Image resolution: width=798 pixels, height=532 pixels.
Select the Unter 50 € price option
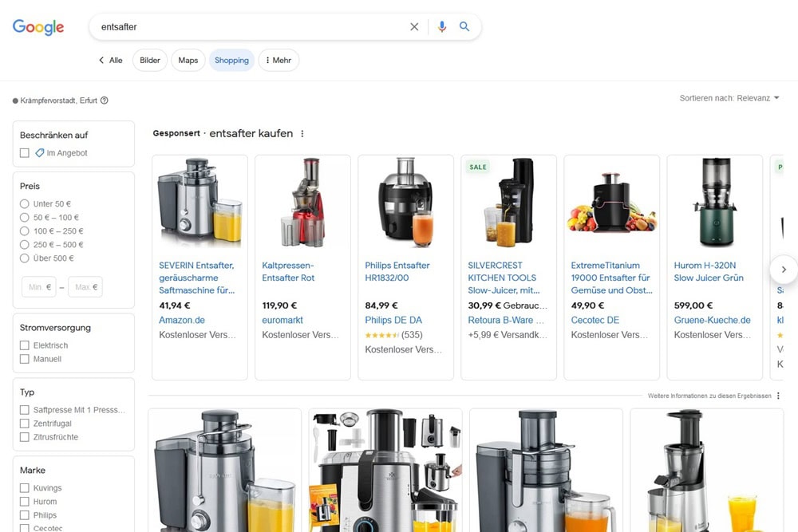(25, 204)
